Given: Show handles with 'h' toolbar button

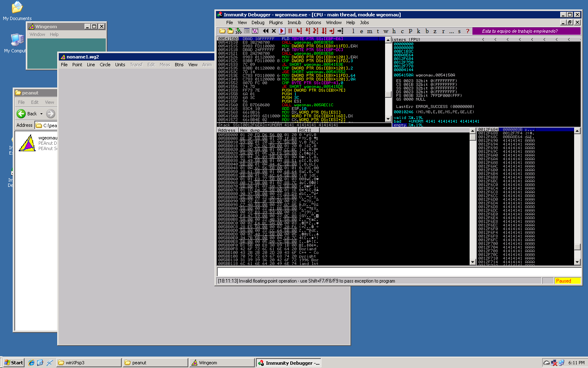Looking at the screenshot, I should pyautogui.click(x=394, y=31).
